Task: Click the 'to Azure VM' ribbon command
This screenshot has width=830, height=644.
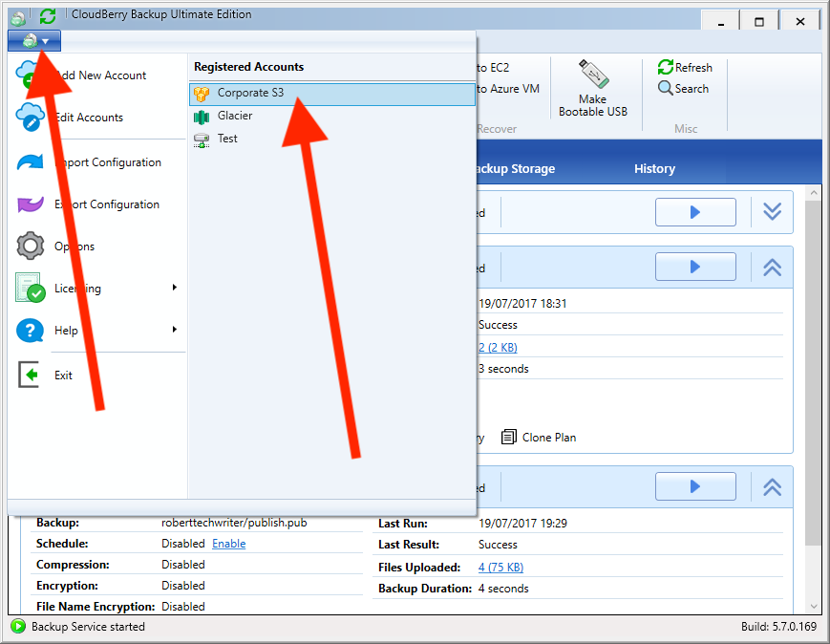Action: (508, 89)
